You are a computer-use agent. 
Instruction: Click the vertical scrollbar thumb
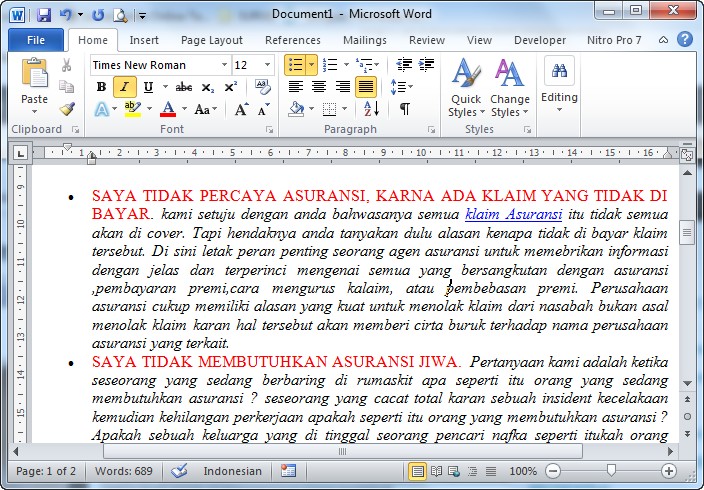687,233
